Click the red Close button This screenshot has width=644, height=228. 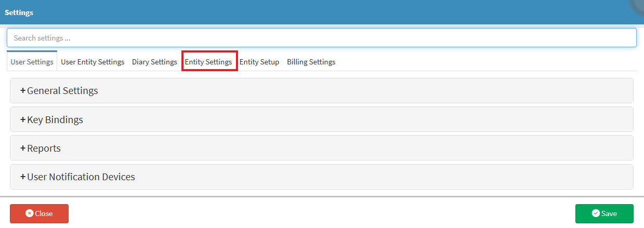(x=40, y=213)
